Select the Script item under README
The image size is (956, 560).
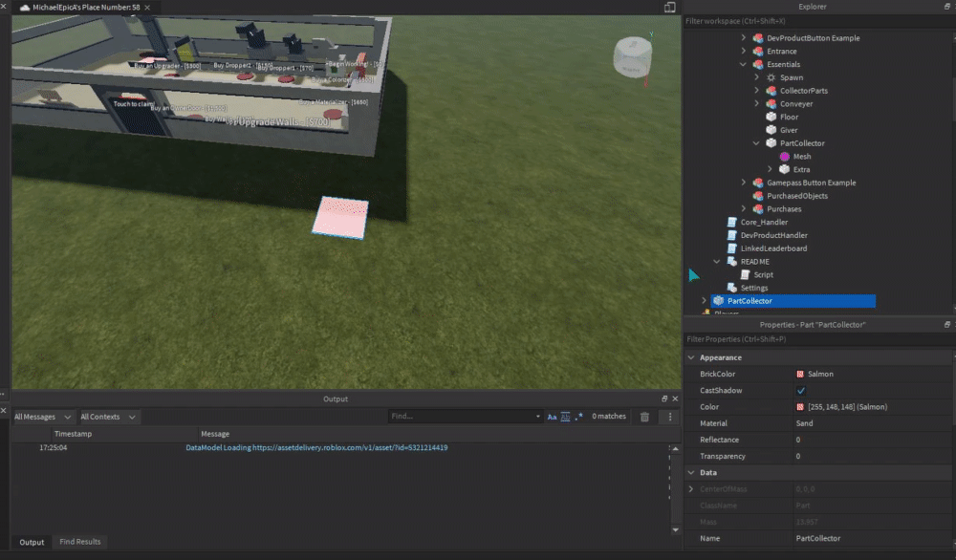click(x=763, y=275)
